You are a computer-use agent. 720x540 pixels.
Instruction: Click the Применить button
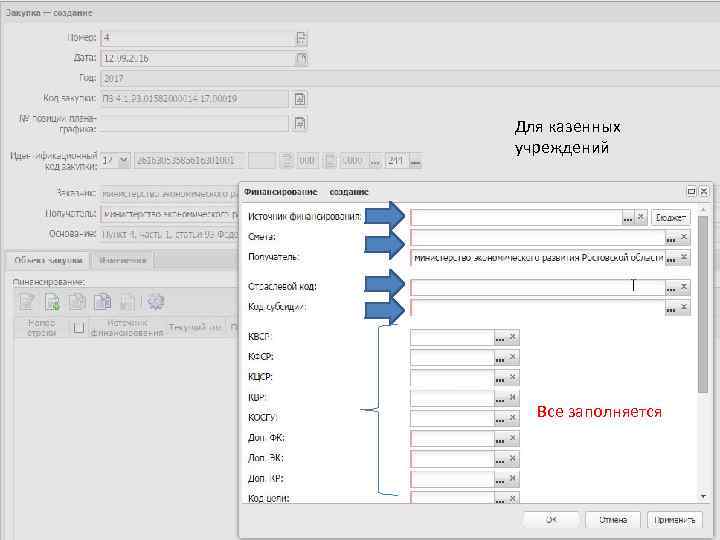674,519
